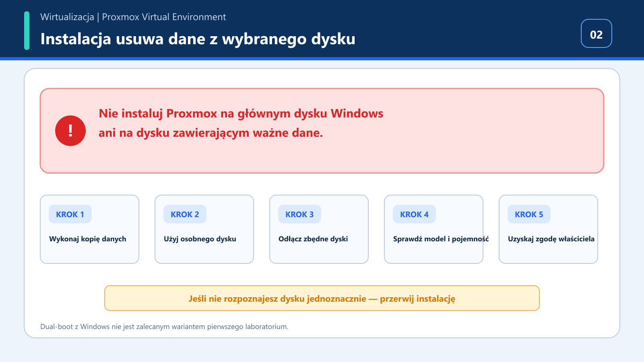Select the KROK 2 badge
This screenshot has height=362, width=644.
click(x=185, y=214)
